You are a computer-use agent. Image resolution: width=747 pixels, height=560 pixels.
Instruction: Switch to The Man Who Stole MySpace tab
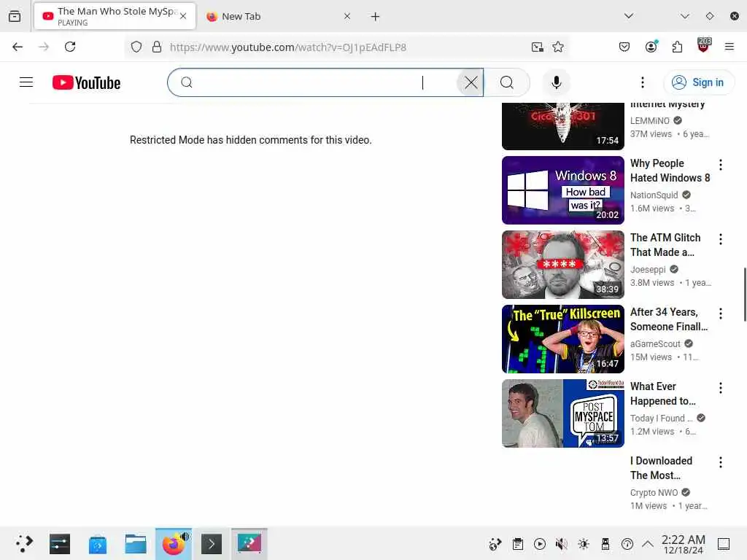(x=115, y=16)
